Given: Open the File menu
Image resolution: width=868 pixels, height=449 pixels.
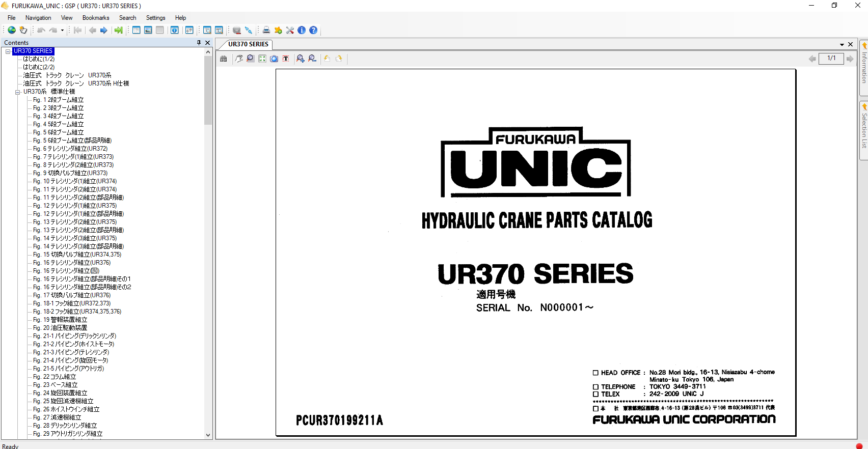Looking at the screenshot, I should pyautogui.click(x=12, y=18).
